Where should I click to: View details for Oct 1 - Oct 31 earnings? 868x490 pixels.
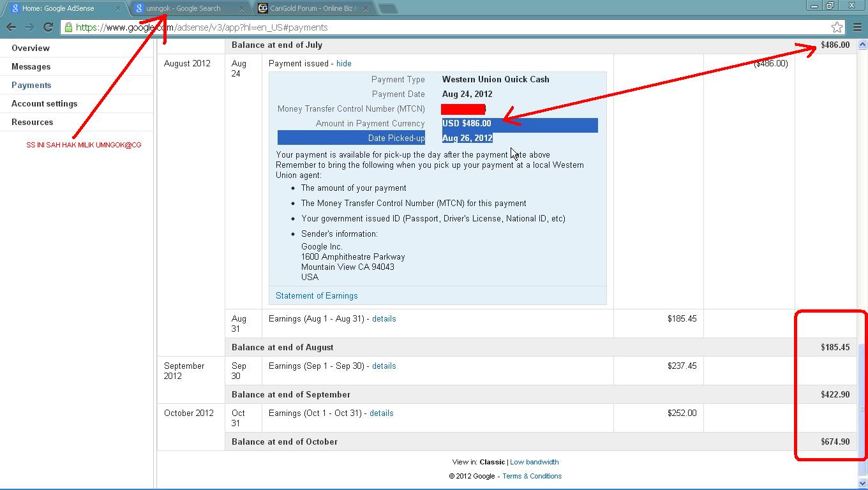381,413
